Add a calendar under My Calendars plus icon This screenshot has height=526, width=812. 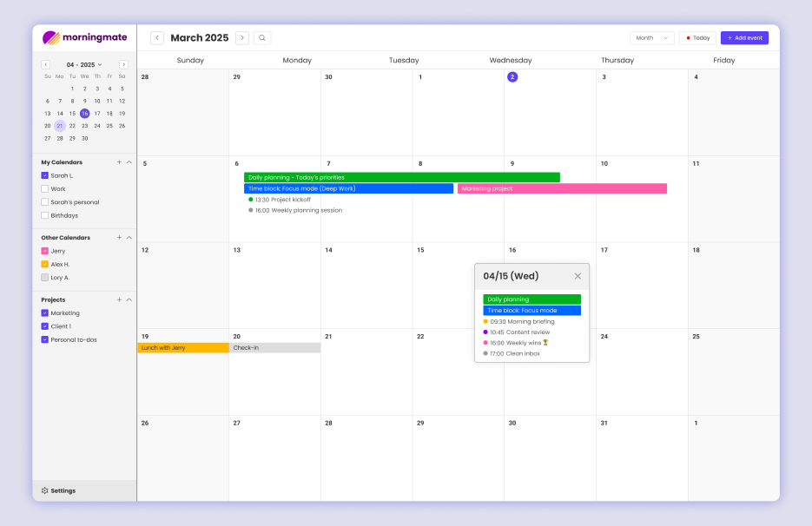[119, 162]
